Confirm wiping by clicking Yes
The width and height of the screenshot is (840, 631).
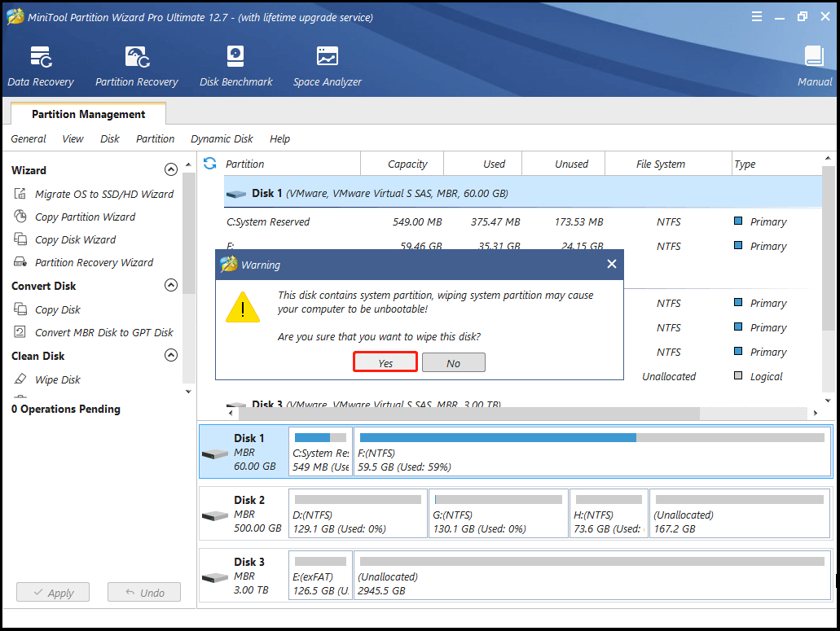385,362
